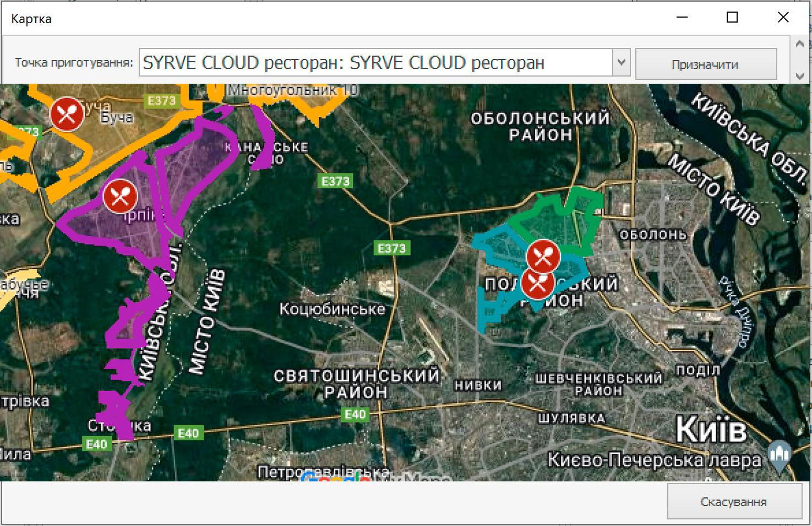Image resolution: width=812 pixels, height=526 pixels.
Task: Click the Оболонський район label on the map
Action: [540, 126]
